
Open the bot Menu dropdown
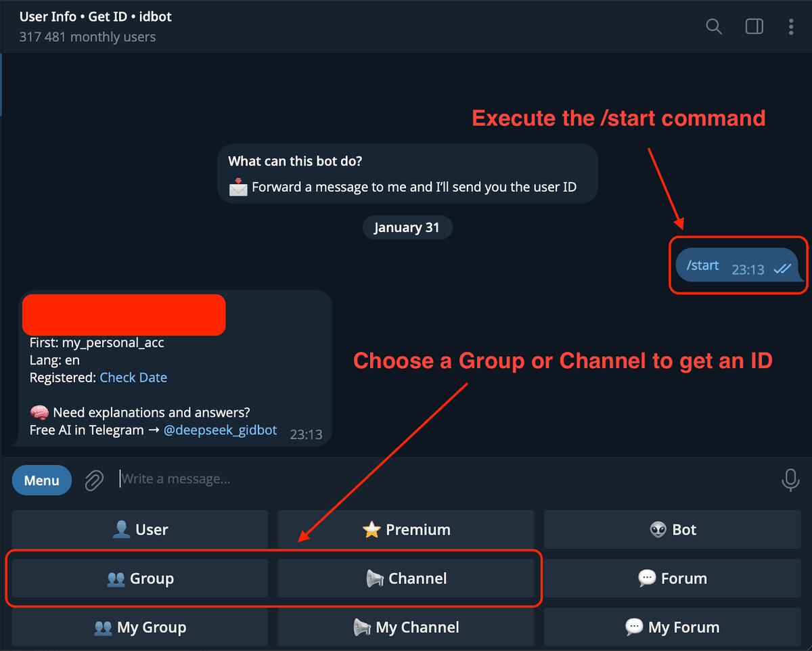pyautogui.click(x=41, y=480)
